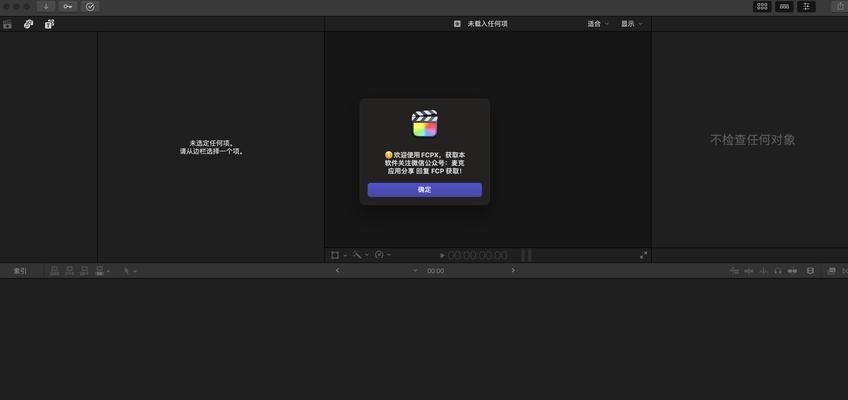Open the timeline project name dropdown
This screenshot has height=400, width=848.
click(x=415, y=271)
